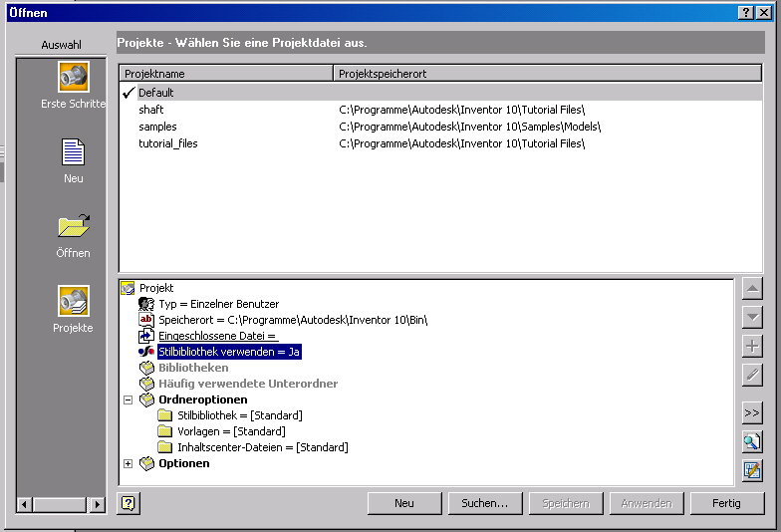Click the Eingeschlossene Datei icon
Viewport: 781px width, 532px height.
[x=146, y=336]
